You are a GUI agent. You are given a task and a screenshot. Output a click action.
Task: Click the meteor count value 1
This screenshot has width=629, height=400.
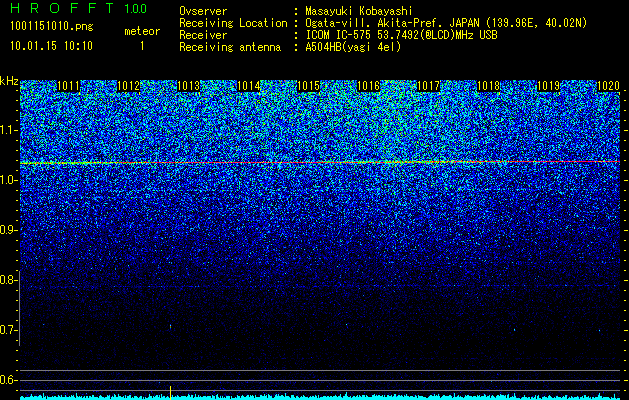click(x=142, y=46)
